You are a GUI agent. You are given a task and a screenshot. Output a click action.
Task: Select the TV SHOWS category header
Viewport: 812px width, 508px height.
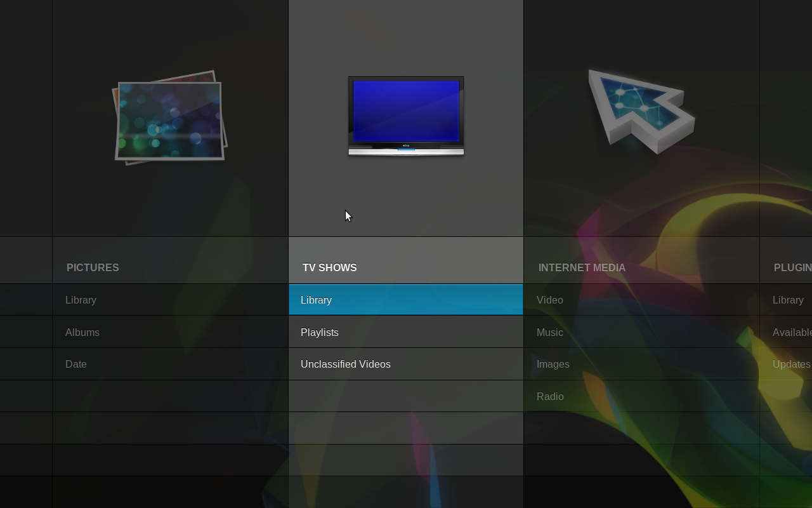(329, 267)
